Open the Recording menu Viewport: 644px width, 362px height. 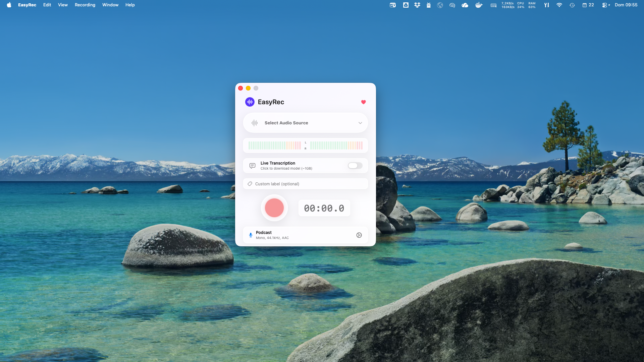(x=85, y=5)
